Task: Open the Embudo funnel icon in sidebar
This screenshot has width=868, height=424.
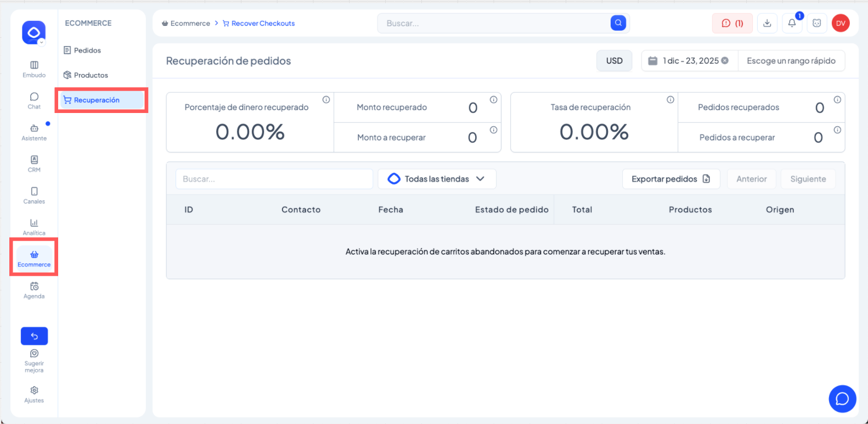Action: (34, 65)
